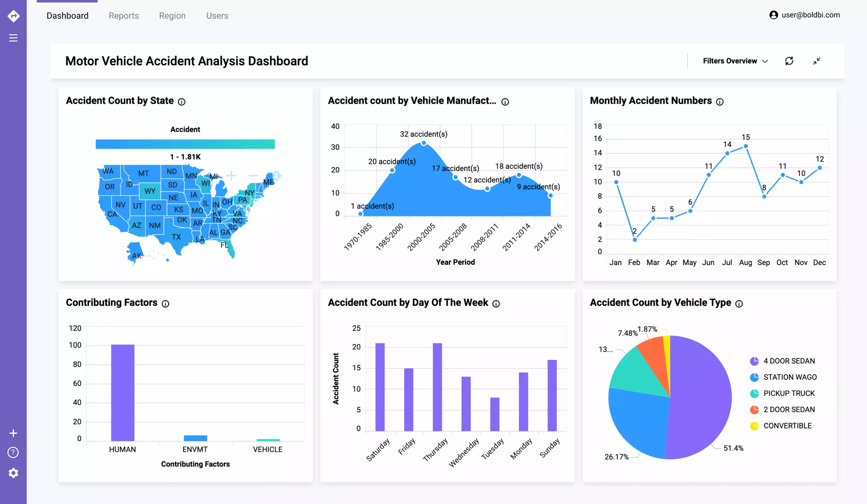Viewport: 867px width, 504px height.
Task: Open the Dashboard navigation link
Action: click(x=67, y=16)
